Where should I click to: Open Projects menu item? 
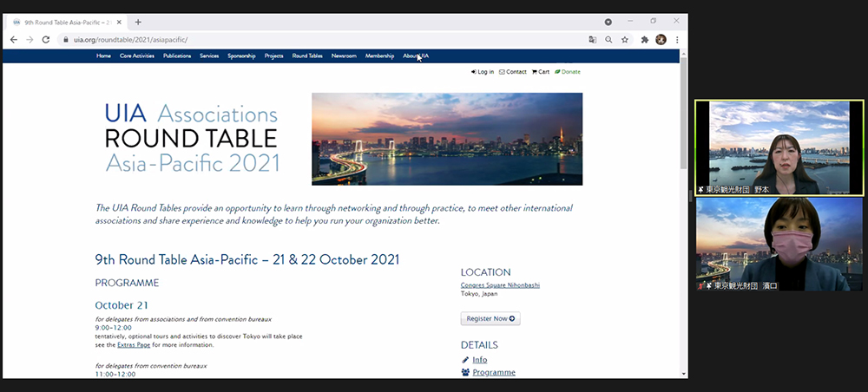[274, 56]
